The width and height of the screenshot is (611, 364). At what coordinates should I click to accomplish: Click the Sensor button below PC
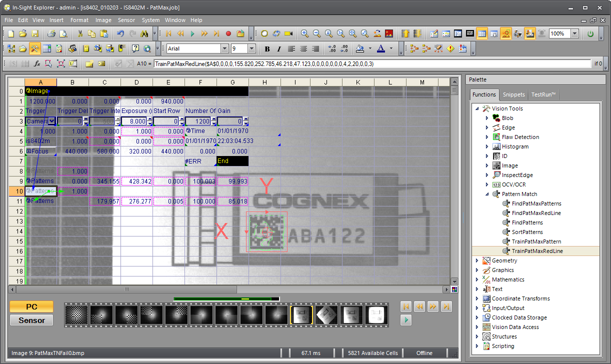click(x=31, y=320)
